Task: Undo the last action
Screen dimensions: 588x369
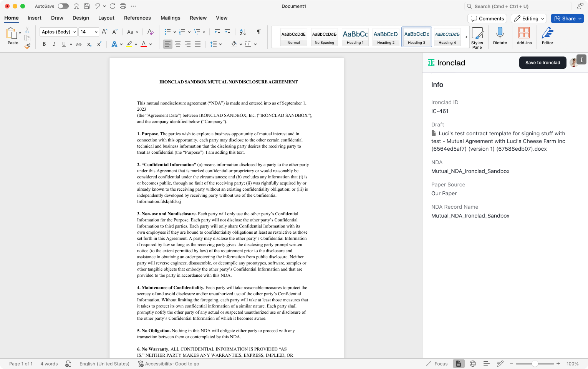Action: tap(97, 6)
